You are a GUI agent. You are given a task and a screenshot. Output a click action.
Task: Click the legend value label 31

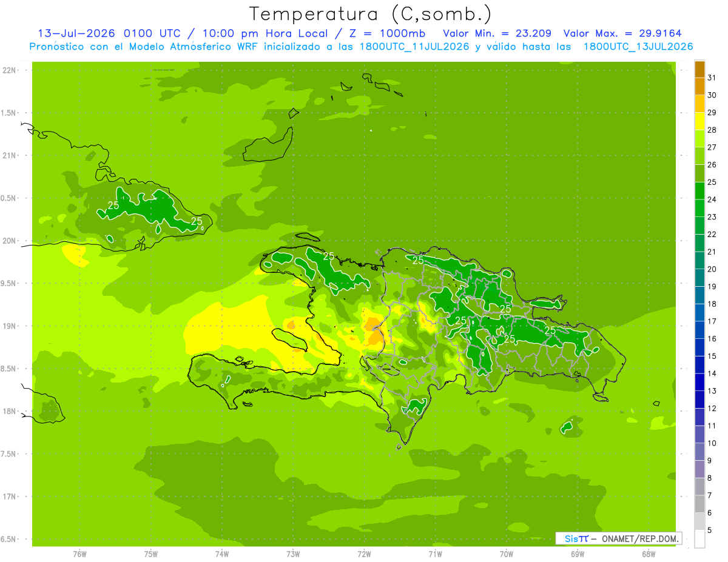pyautogui.click(x=712, y=78)
